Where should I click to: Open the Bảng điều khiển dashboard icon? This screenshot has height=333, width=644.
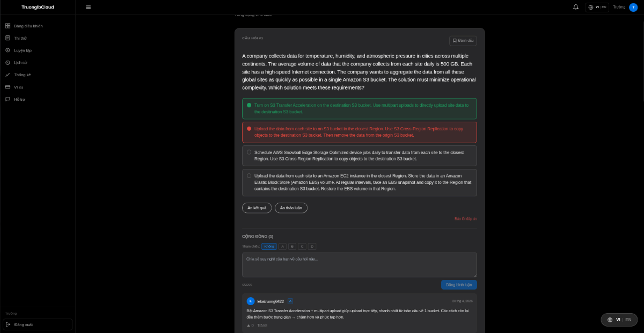point(8,26)
